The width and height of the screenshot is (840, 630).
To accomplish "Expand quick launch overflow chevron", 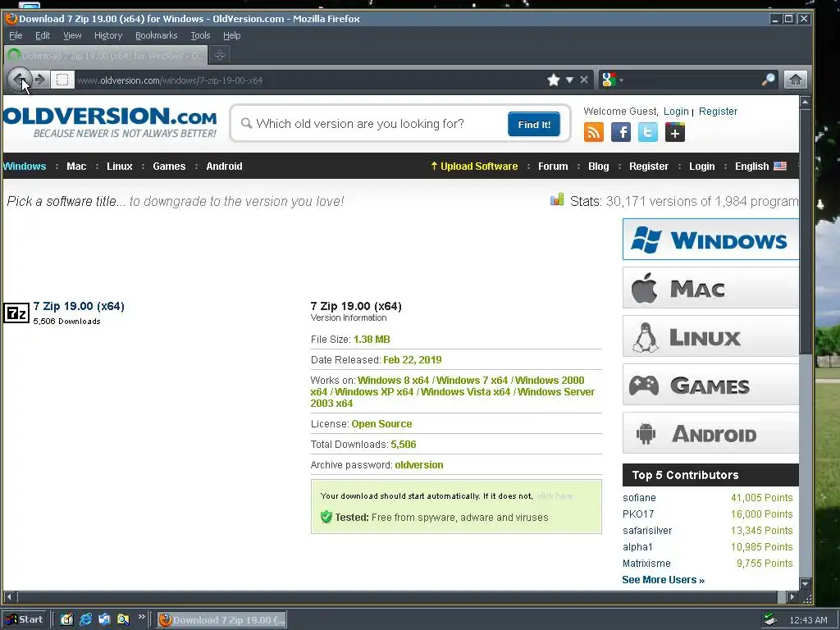I will point(141,617).
